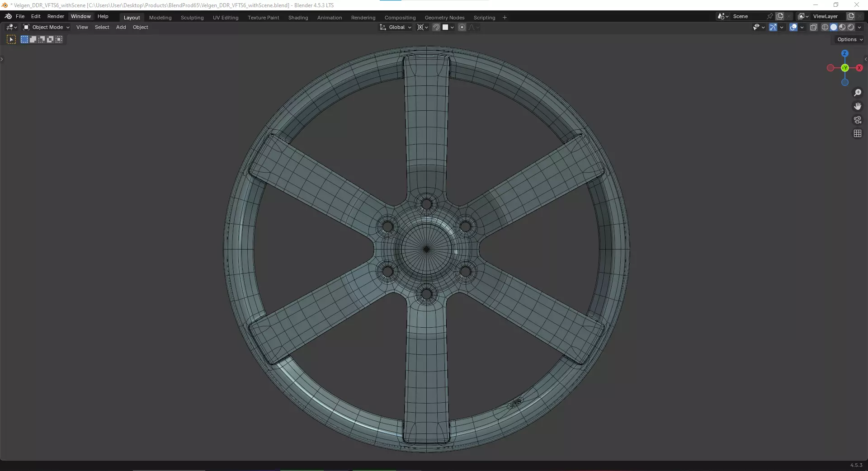The width and height of the screenshot is (868, 471).
Task: Select the Tweak tool icon
Action: pyautogui.click(x=11, y=39)
